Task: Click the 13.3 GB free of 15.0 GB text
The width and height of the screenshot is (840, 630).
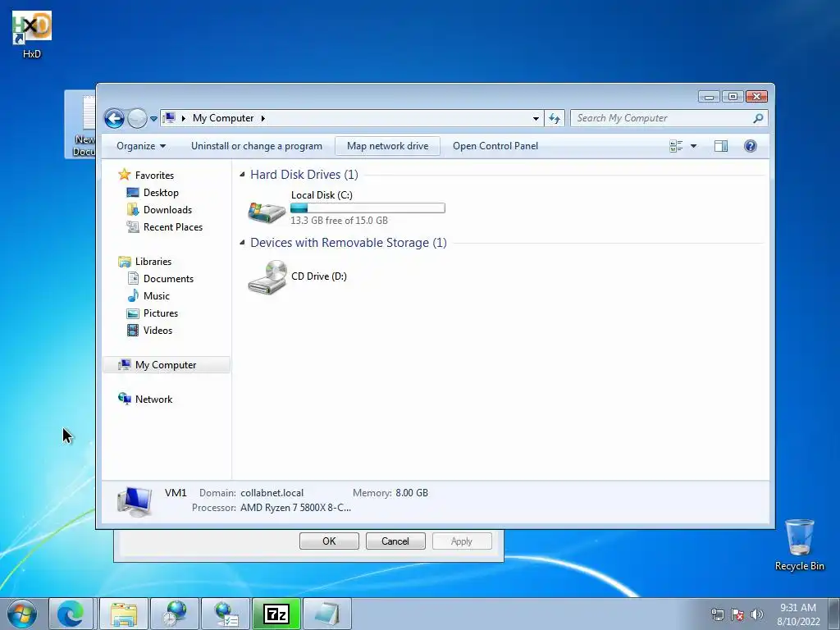Action: [x=339, y=220]
